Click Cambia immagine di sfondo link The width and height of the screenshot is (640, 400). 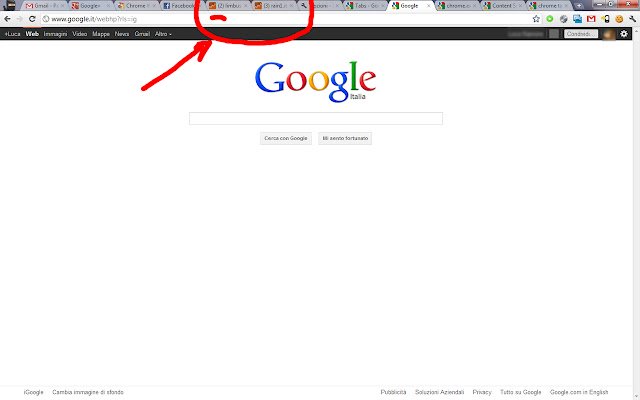click(x=88, y=392)
